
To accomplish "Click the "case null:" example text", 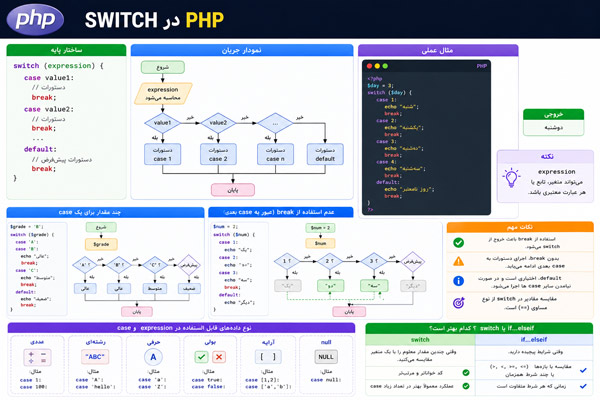I will point(326,380).
